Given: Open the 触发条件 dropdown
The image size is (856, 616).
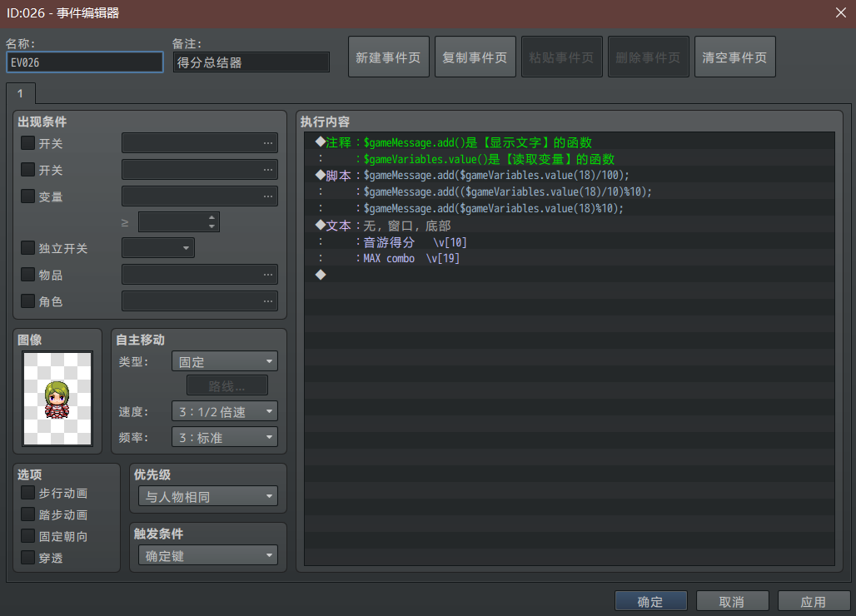Looking at the screenshot, I should [208, 555].
